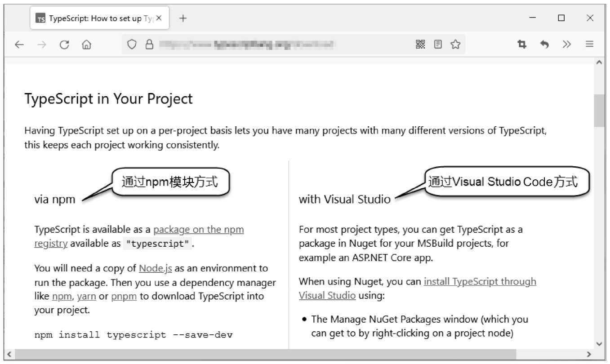Open a new tab
This screenshot has height=364, width=610.
(183, 18)
